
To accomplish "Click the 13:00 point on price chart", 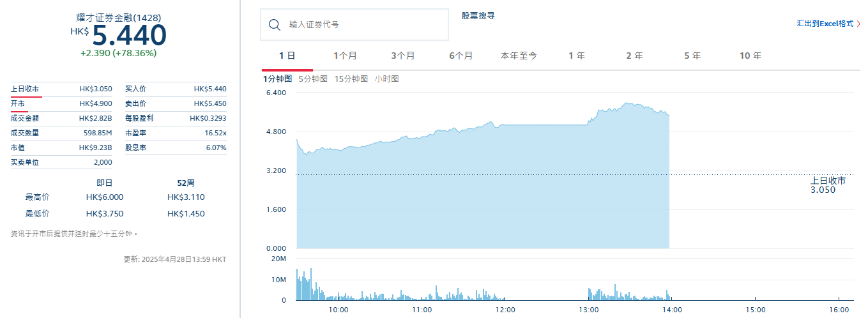I will (x=588, y=125).
